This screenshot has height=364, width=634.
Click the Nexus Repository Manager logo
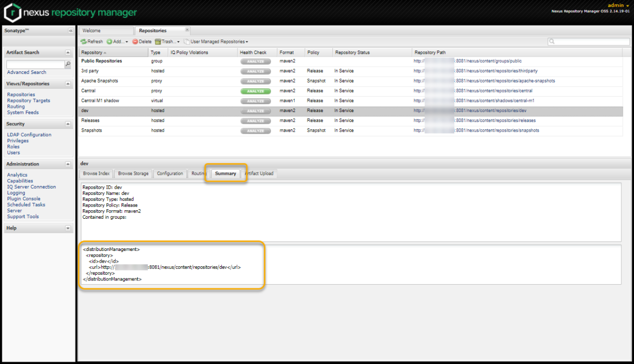(71, 13)
